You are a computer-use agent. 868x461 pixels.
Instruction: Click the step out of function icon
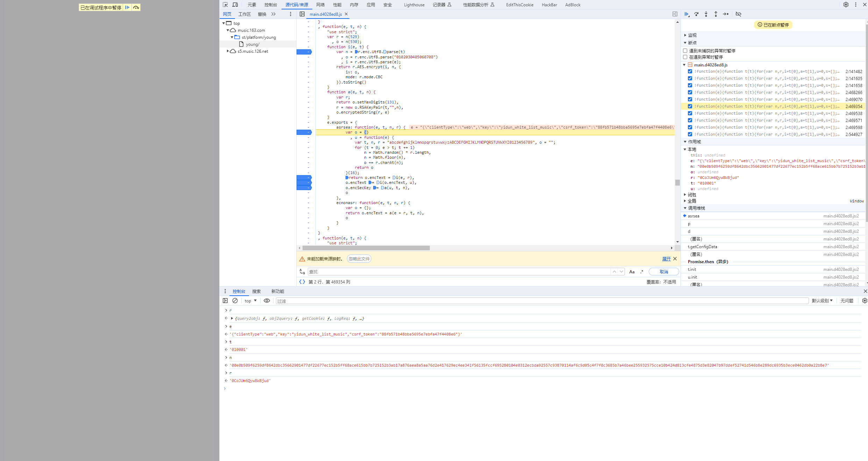[x=716, y=14]
